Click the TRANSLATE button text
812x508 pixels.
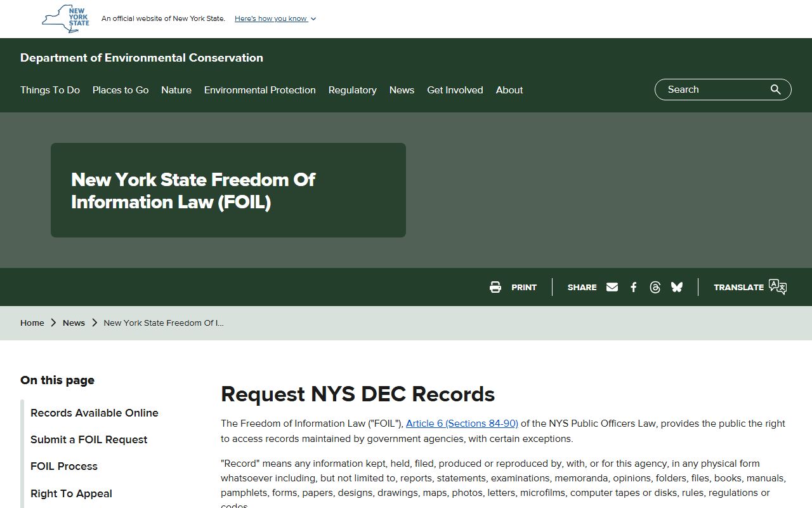pyautogui.click(x=738, y=287)
